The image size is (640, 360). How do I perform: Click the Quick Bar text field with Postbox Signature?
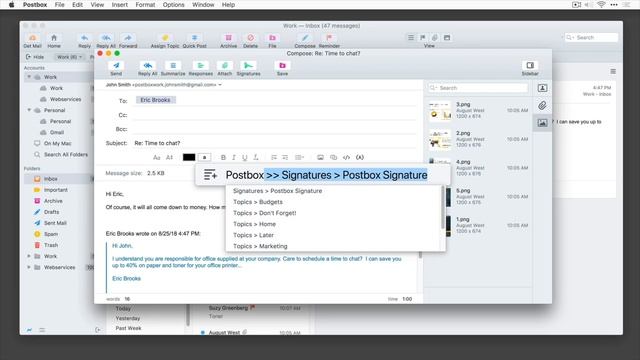[x=327, y=175]
